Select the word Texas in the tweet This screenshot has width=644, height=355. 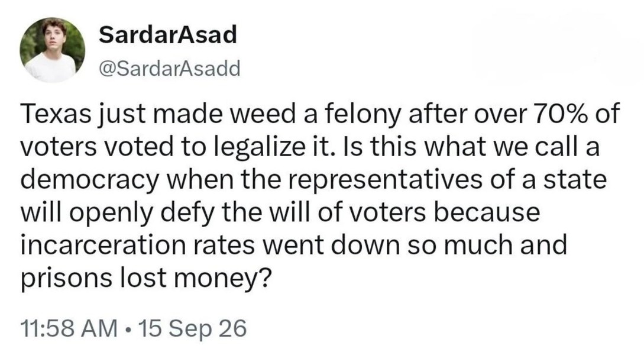[56, 114]
